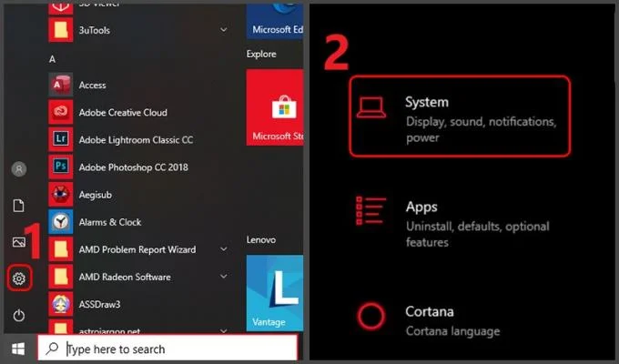Click 'Uninstall, defaults, optional features' description
This screenshot has width=619, height=364.
tap(478, 234)
